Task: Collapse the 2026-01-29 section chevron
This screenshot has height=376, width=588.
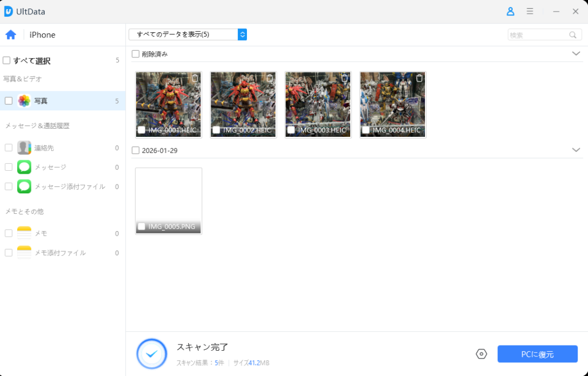Action: pos(576,150)
